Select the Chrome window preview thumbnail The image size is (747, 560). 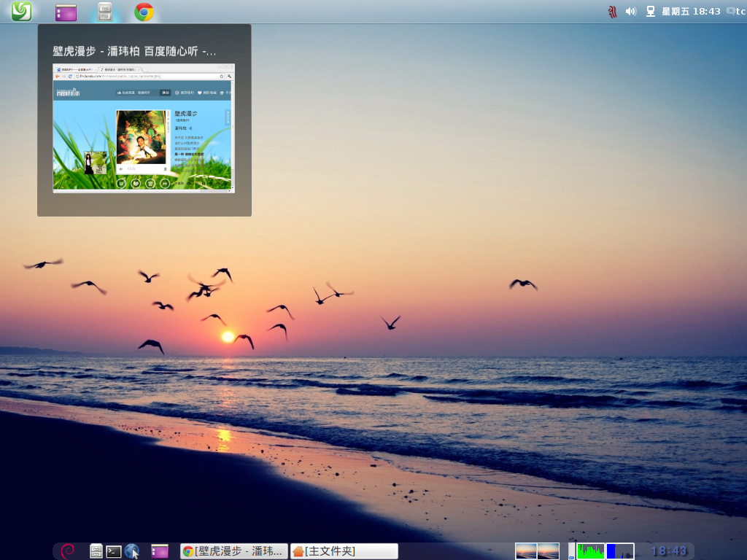pos(144,128)
